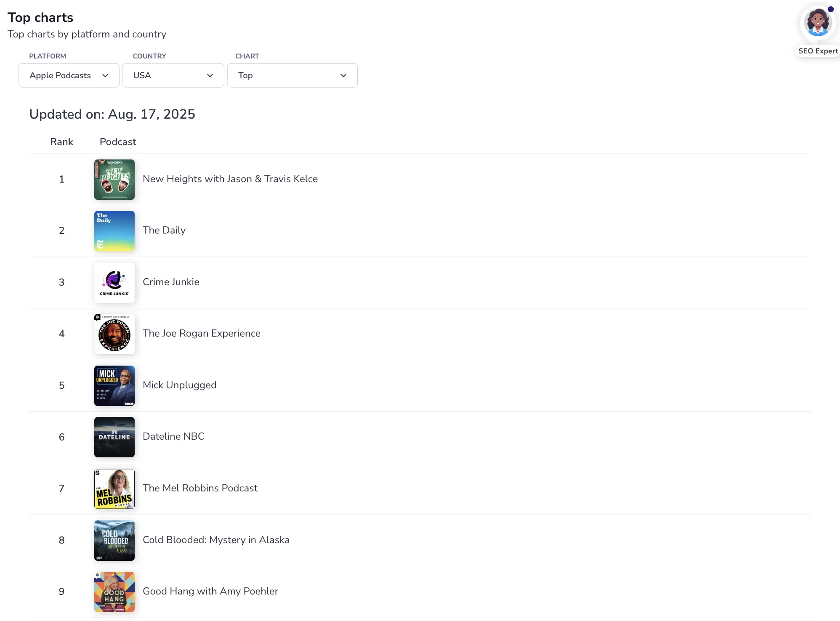Click rank number 6 cell
Image resolution: width=840 pixels, height=621 pixels.
[x=61, y=437]
